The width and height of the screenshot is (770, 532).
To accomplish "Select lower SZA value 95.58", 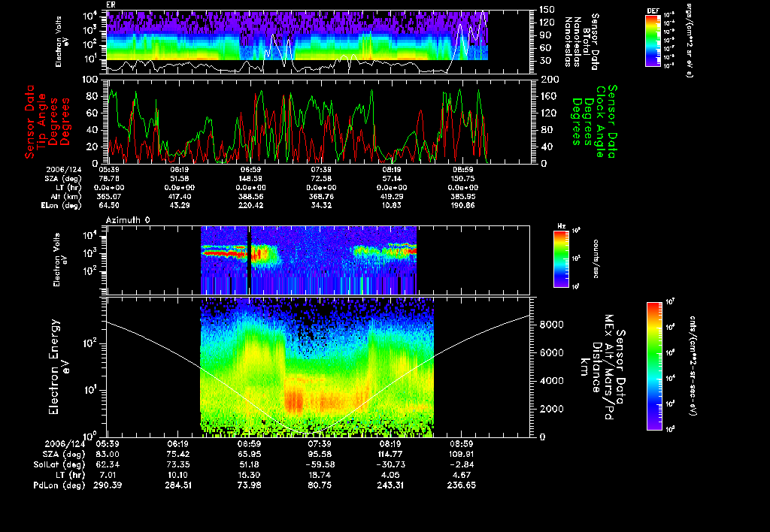I will click(x=320, y=455).
